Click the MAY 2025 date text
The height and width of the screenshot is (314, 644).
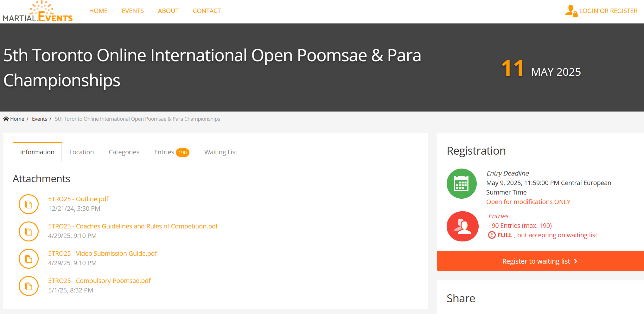(x=556, y=72)
